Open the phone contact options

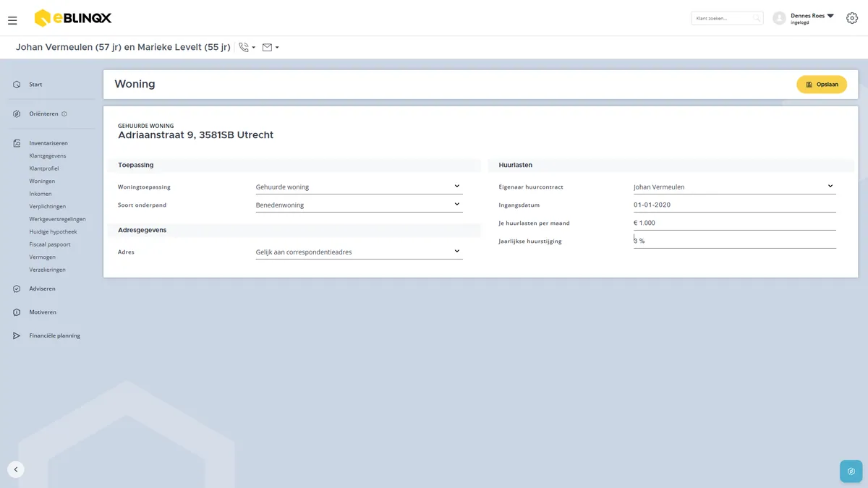[x=247, y=48]
